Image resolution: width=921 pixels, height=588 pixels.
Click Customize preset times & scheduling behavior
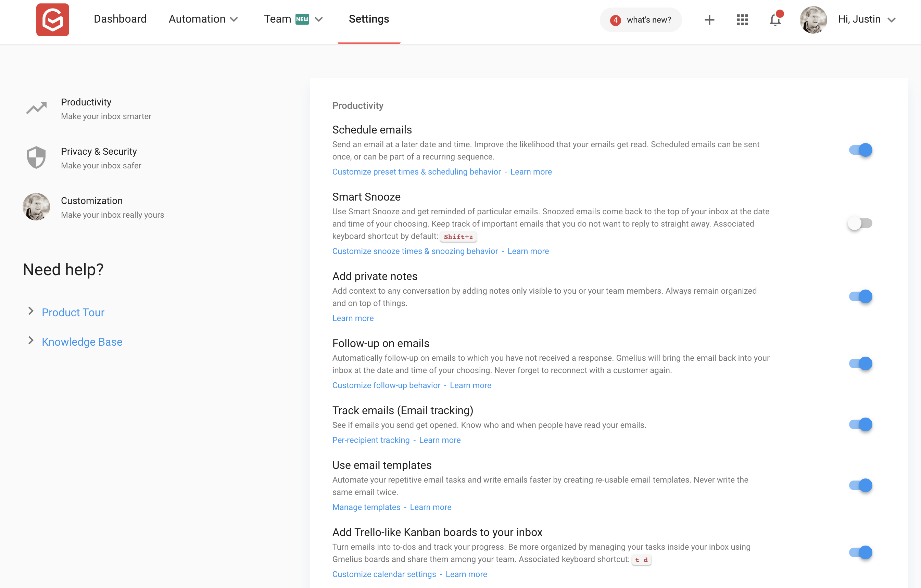[x=417, y=172]
